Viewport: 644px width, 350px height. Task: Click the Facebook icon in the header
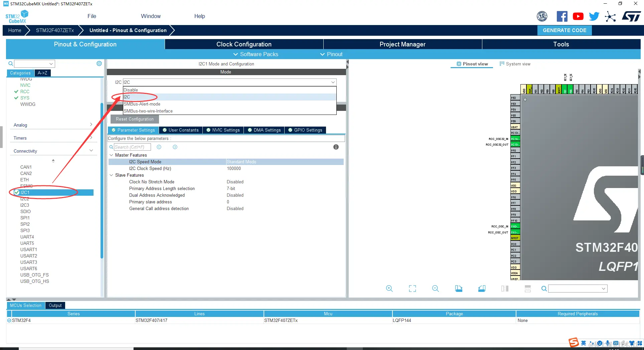(562, 16)
